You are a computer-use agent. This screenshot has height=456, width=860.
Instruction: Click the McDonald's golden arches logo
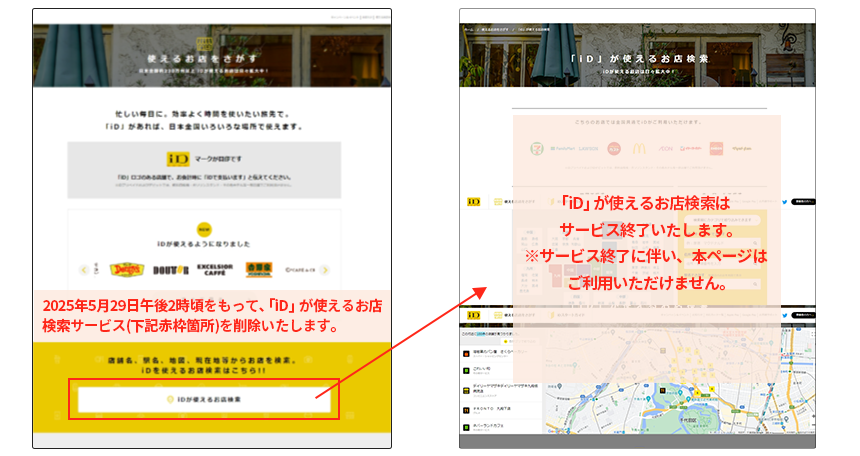[640, 148]
